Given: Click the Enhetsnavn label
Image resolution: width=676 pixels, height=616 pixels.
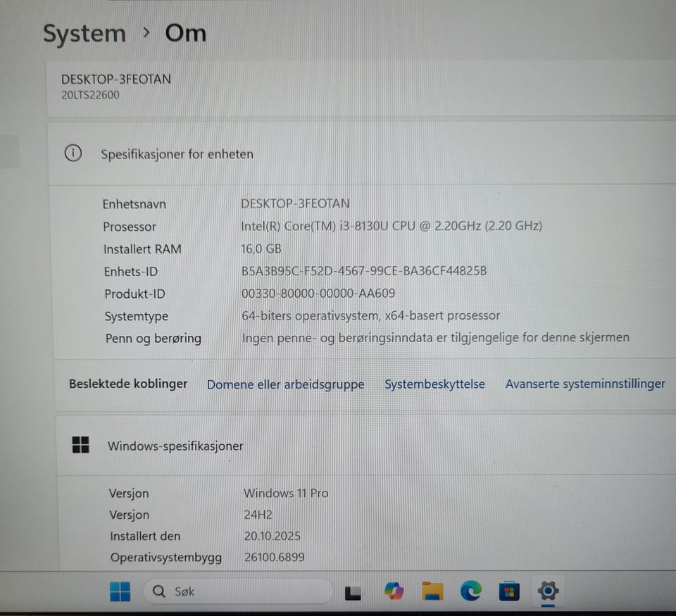Looking at the screenshot, I should coord(134,204).
